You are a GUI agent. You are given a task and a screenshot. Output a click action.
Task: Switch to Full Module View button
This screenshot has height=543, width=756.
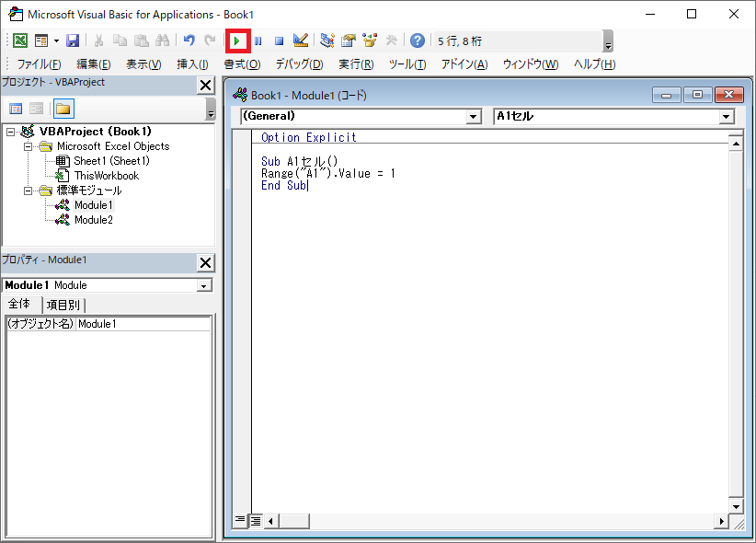click(x=256, y=521)
